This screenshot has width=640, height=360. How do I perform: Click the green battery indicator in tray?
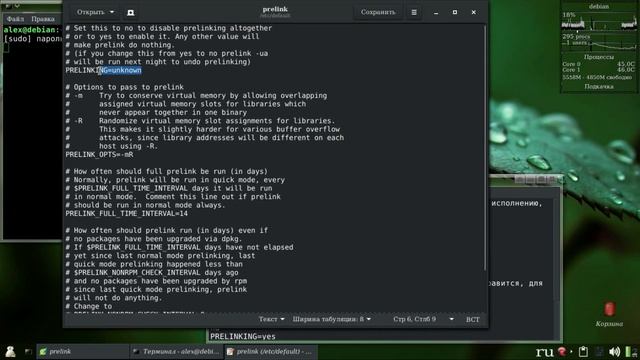[x=628, y=351]
